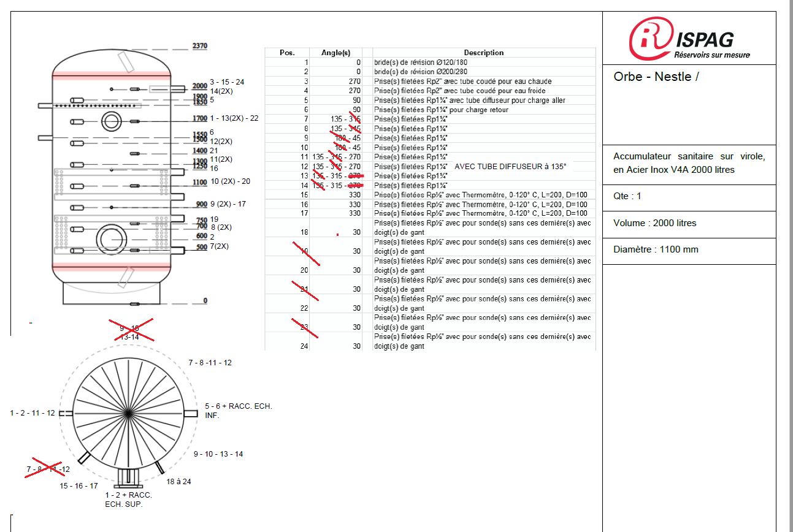Click the center of the circular top view

[128, 413]
